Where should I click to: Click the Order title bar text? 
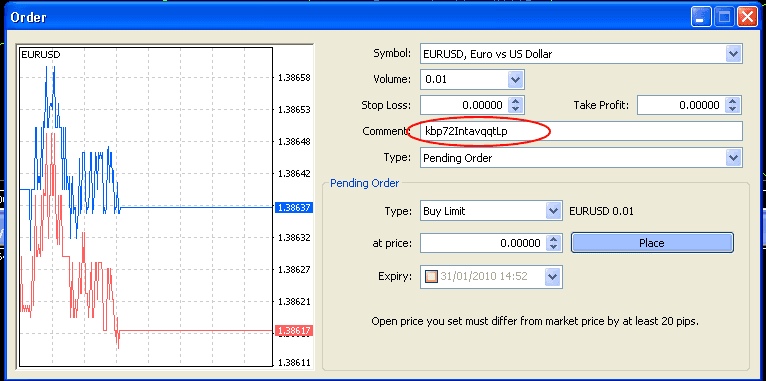[28, 17]
